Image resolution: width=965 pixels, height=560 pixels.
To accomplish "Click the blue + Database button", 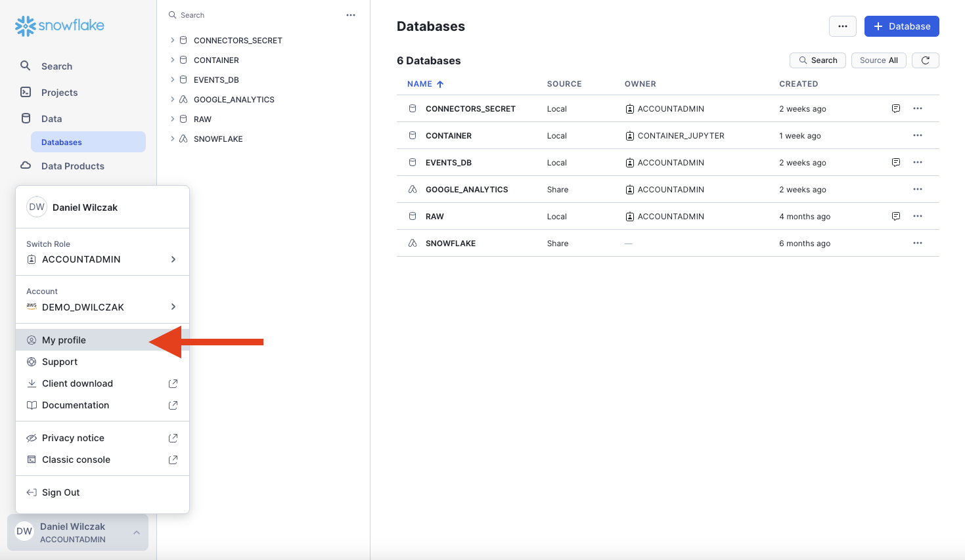I will coord(901,26).
